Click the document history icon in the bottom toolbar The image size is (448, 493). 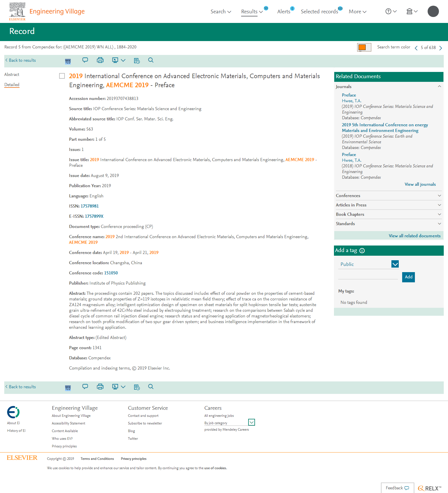pyautogui.click(x=137, y=387)
